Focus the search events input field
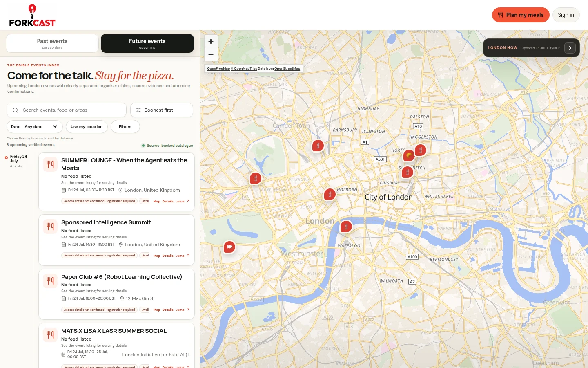The height and width of the screenshot is (368, 588). [x=67, y=110]
